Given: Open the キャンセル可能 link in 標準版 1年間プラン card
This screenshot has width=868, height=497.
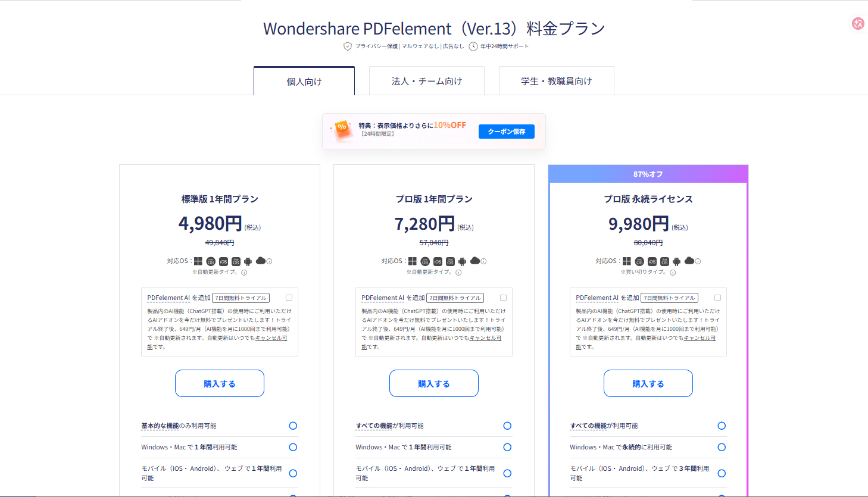Looking at the screenshot, I should (x=271, y=338).
